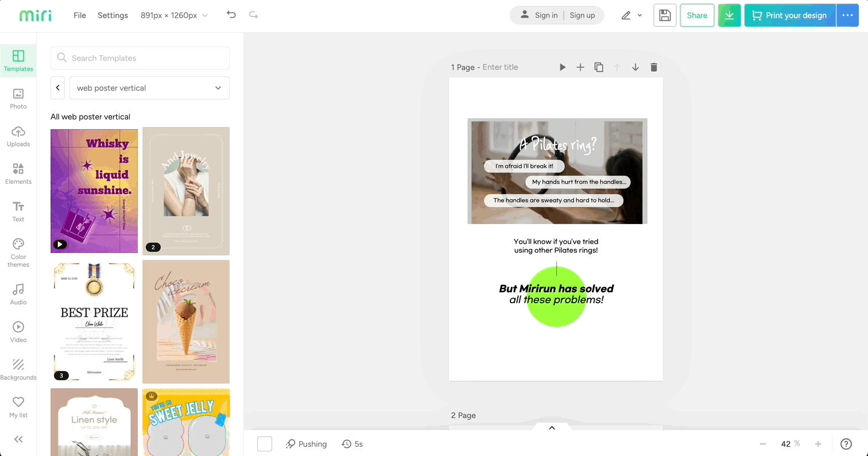868x456 pixels.
Task: Click the "2 Page" label
Action: pos(463,415)
